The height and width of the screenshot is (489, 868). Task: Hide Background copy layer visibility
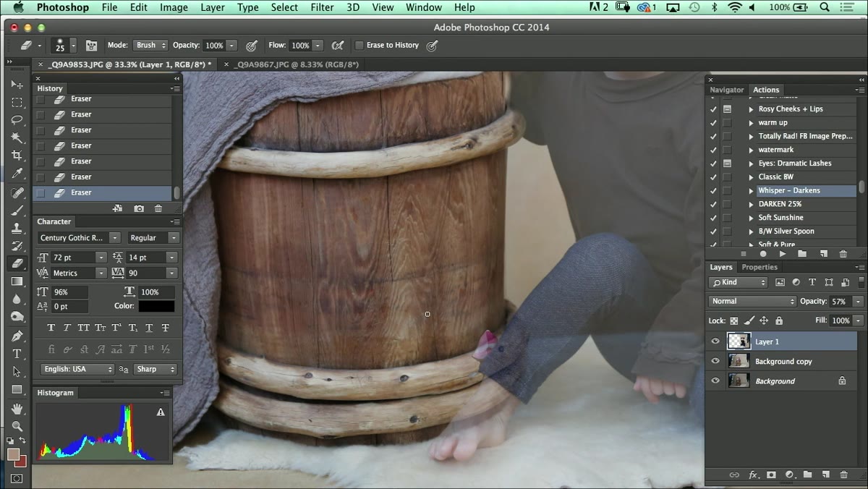(715, 361)
